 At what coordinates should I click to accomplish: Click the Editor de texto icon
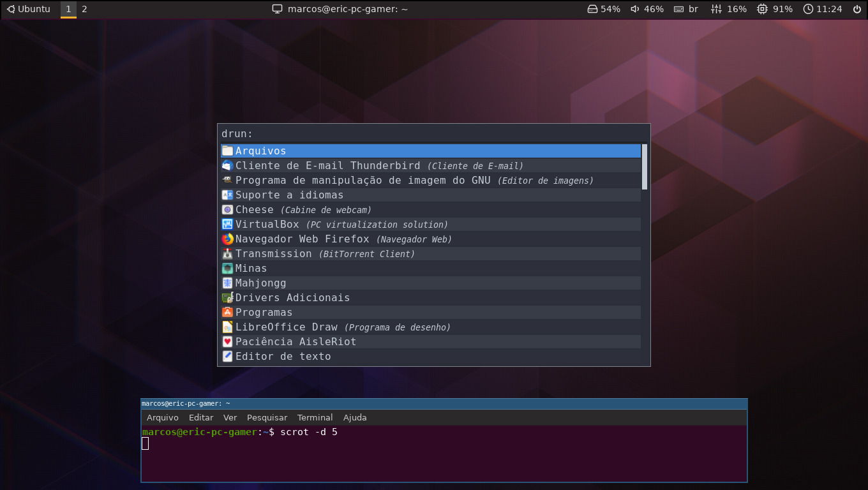pyautogui.click(x=227, y=356)
